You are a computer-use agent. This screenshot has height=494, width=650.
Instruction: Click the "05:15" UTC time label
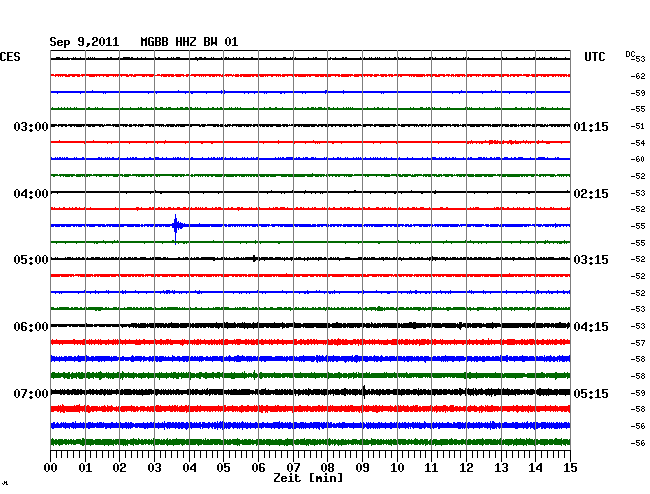591,393
